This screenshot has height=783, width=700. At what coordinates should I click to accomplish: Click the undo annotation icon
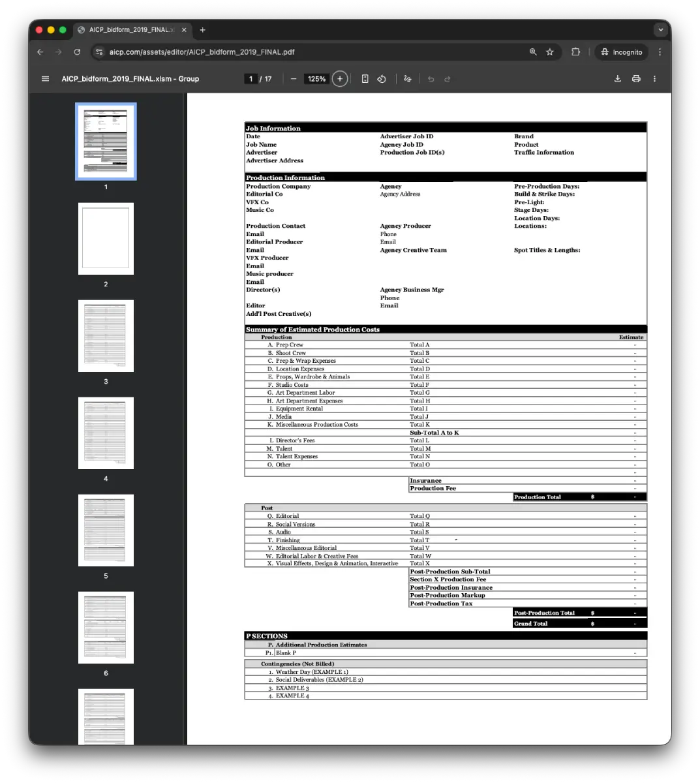[x=431, y=79]
